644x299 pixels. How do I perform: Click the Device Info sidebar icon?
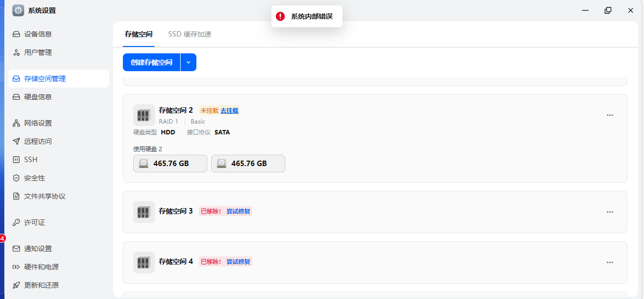click(x=16, y=34)
